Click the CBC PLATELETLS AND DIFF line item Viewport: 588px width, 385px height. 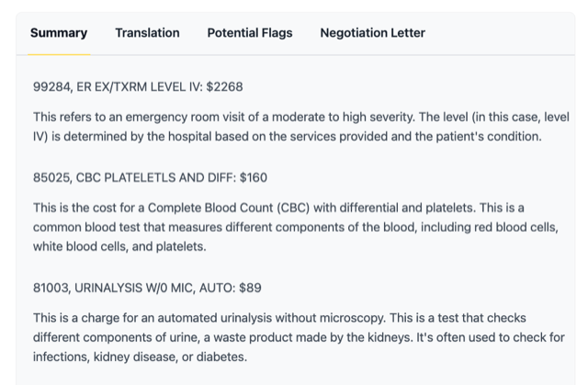(150, 177)
